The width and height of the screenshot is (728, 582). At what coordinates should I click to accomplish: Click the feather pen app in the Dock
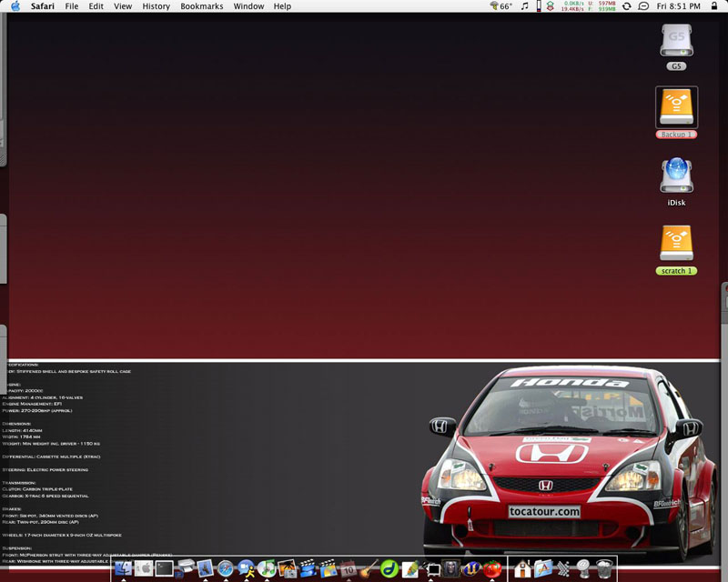[409, 568]
